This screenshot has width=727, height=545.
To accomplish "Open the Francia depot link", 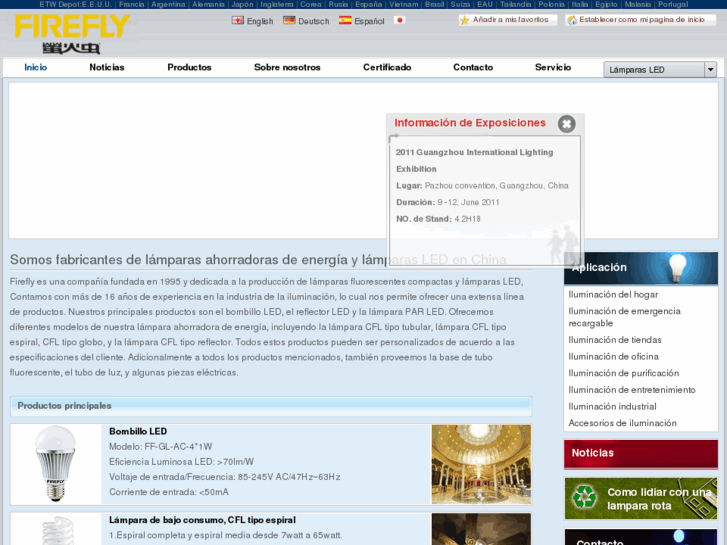I will point(131,4).
